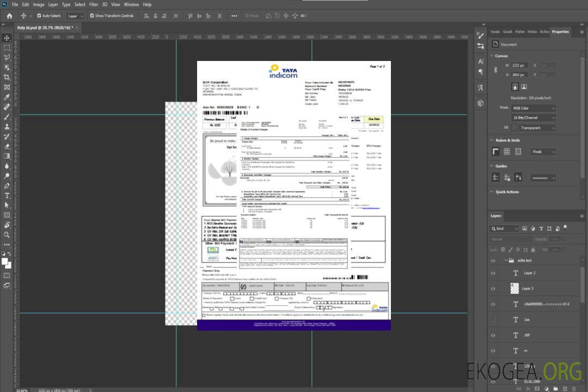Select the Eyedropper tool
This screenshot has height=392, width=588.
[x=7, y=97]
